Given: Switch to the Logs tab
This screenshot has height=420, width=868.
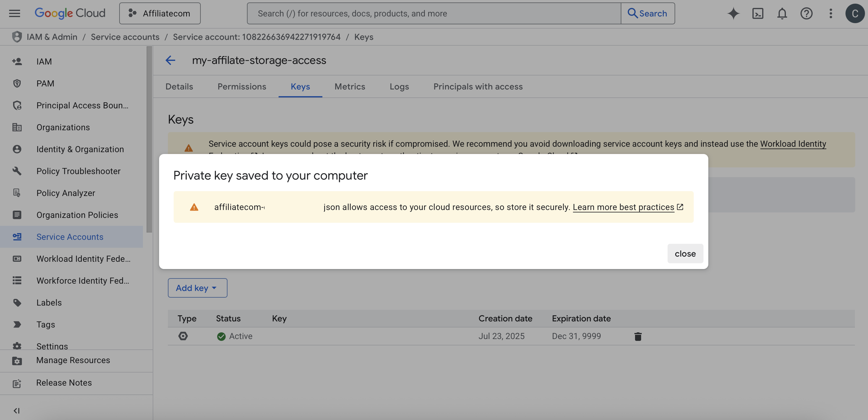Looking at the screenshot, I should [x=399, y=87].
